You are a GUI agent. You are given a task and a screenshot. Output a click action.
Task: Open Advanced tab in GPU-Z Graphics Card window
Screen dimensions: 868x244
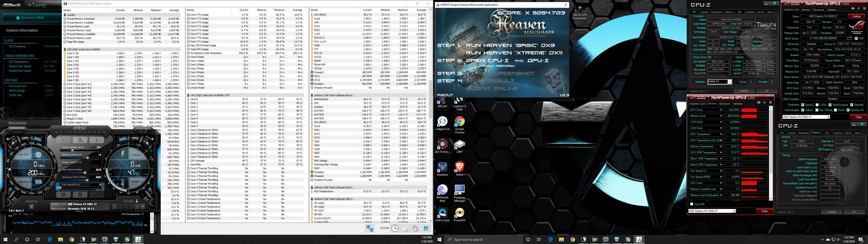tap(818, 9)
